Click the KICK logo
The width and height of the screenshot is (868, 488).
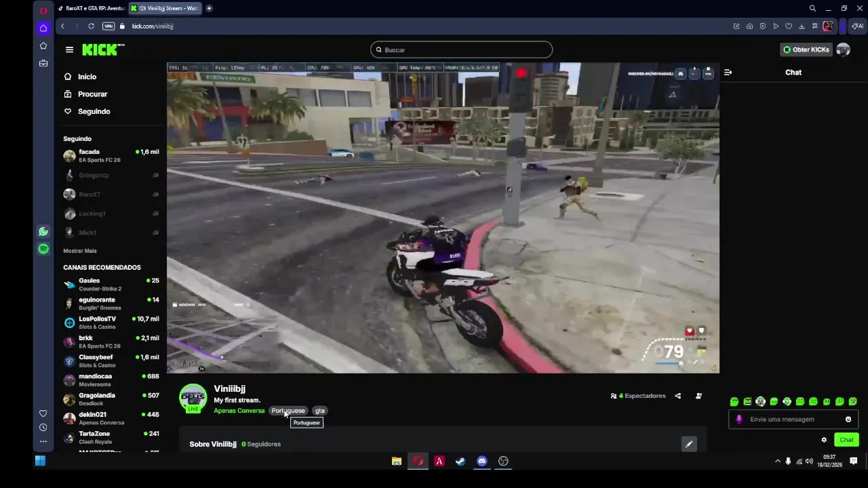click(103, 49)
